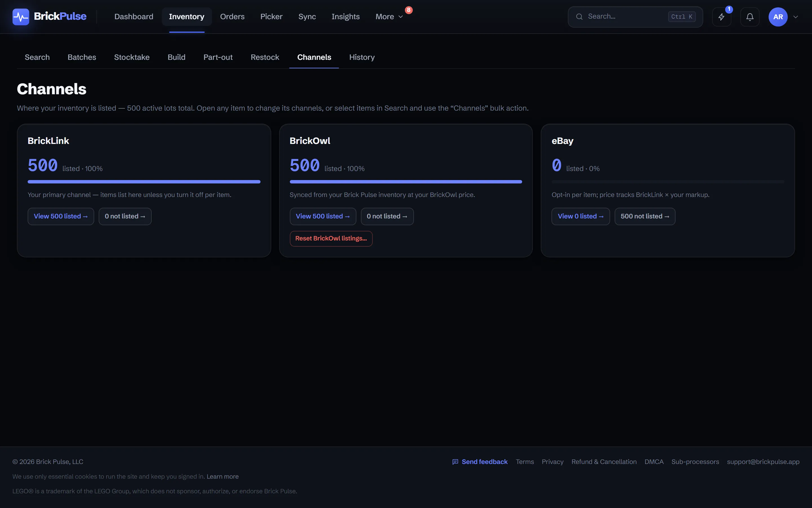This screenshot has width=812, height=508.
Task: View 0 listed on eBay
Action: click(581, 216)
